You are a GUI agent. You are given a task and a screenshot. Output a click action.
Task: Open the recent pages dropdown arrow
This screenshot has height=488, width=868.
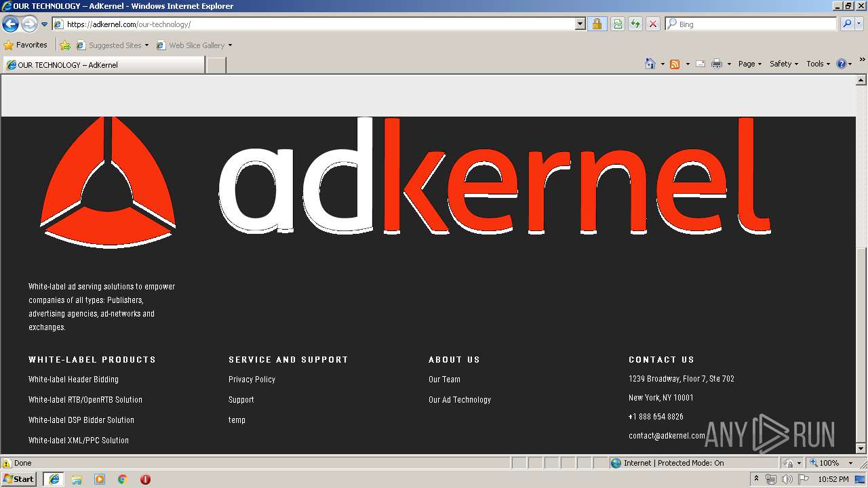pos(44,24)
